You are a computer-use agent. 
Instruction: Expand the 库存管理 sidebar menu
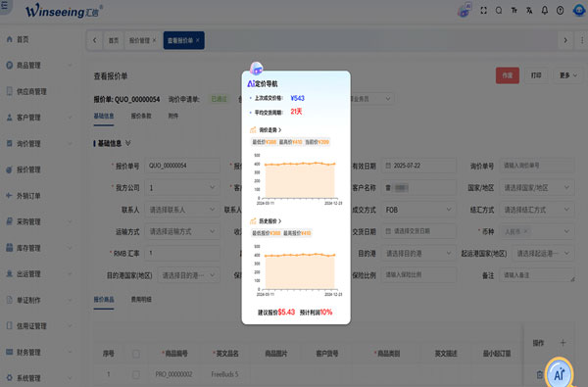70,248
